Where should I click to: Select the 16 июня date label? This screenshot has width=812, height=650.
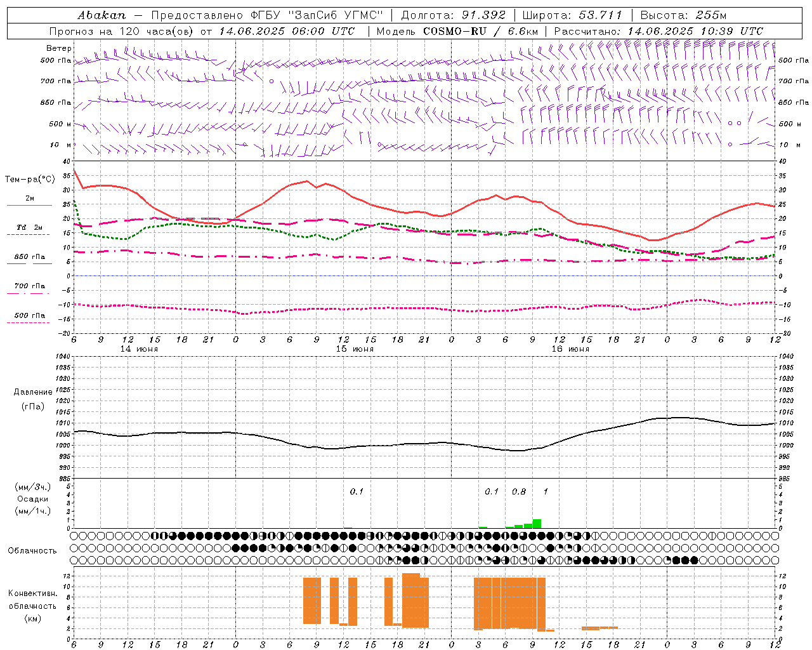(570, 349)
